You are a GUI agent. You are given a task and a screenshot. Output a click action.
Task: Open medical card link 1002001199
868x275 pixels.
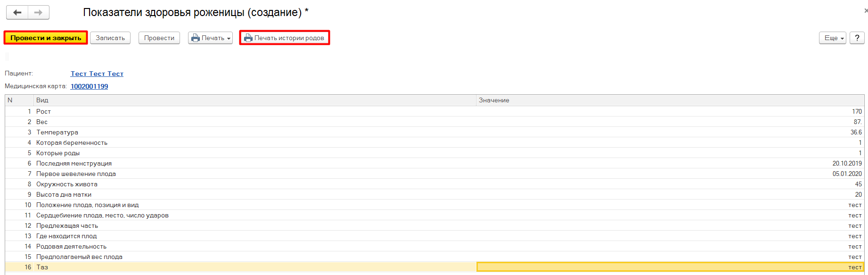[x=89, y=86]
